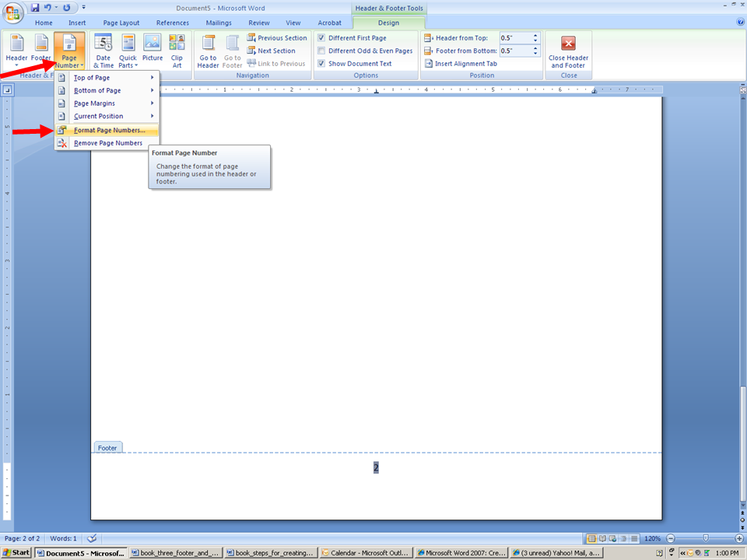The width and height of the screenshot is (747, 560).
Task: Switch to the Review tab
Action: 259,23
